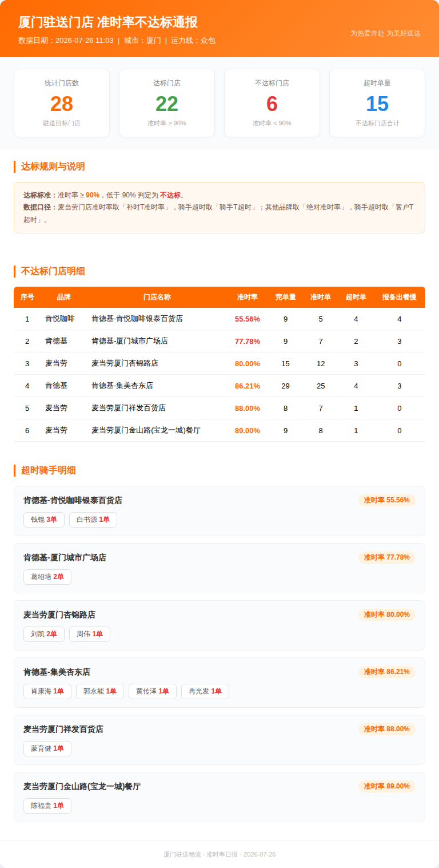
Task: Click the 超时单 column header
Action: [x=356, y=297]
